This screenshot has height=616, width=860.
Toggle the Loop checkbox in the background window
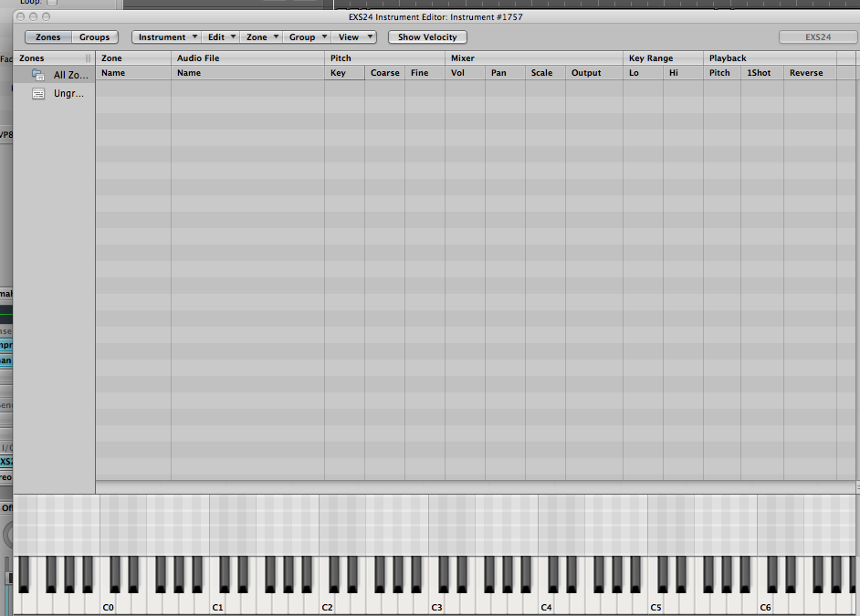click(52, 3)
